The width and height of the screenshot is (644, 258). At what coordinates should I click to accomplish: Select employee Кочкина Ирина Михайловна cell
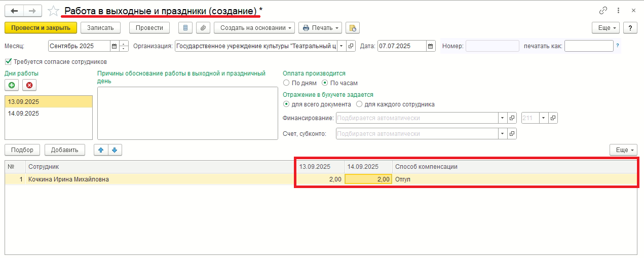coord(161,179)
